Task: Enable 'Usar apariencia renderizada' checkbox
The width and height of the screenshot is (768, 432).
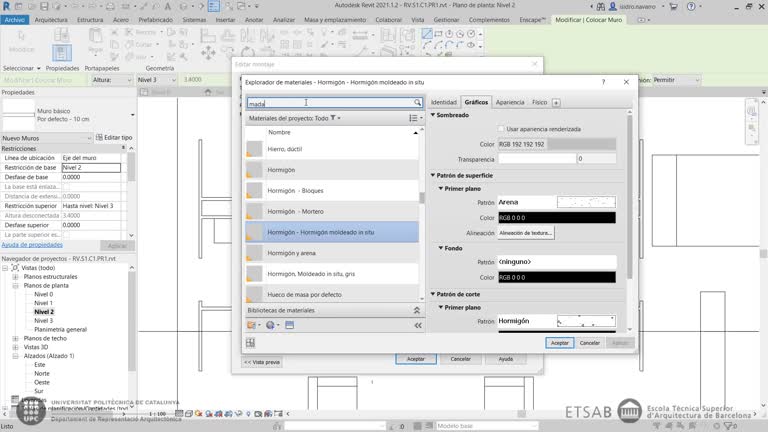Action: pos(501,129)
